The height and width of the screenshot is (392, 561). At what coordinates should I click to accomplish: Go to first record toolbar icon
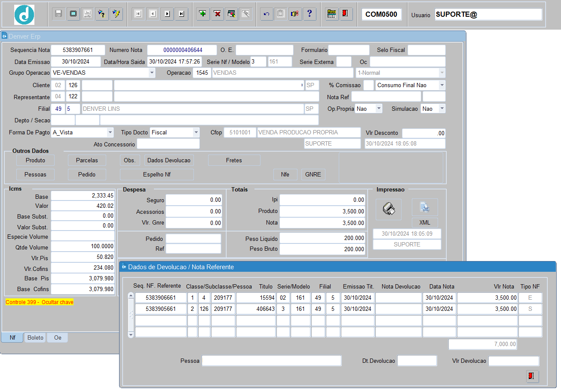[138, 14]
